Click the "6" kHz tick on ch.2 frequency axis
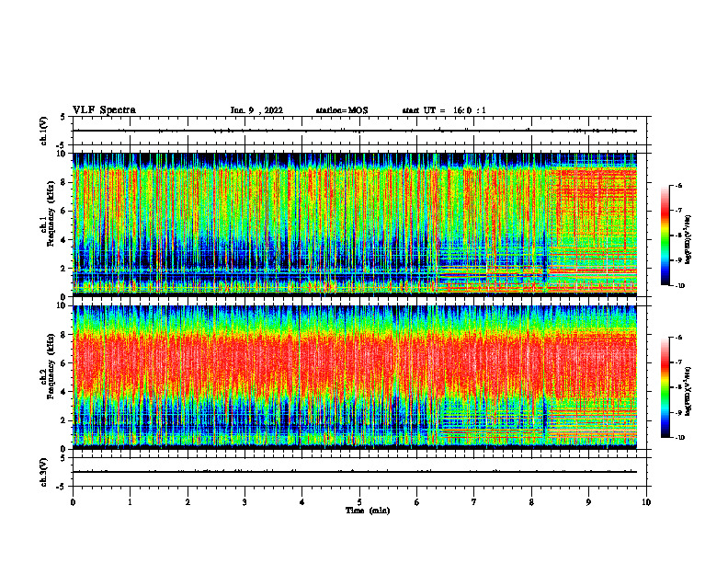Image resolution: width=728 pixels, height=563 pixels. click(x=65, y=363)
